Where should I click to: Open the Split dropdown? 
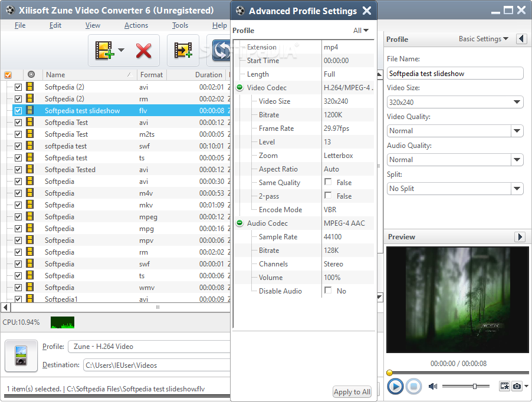pyautogui.click(x=517, y=189)
